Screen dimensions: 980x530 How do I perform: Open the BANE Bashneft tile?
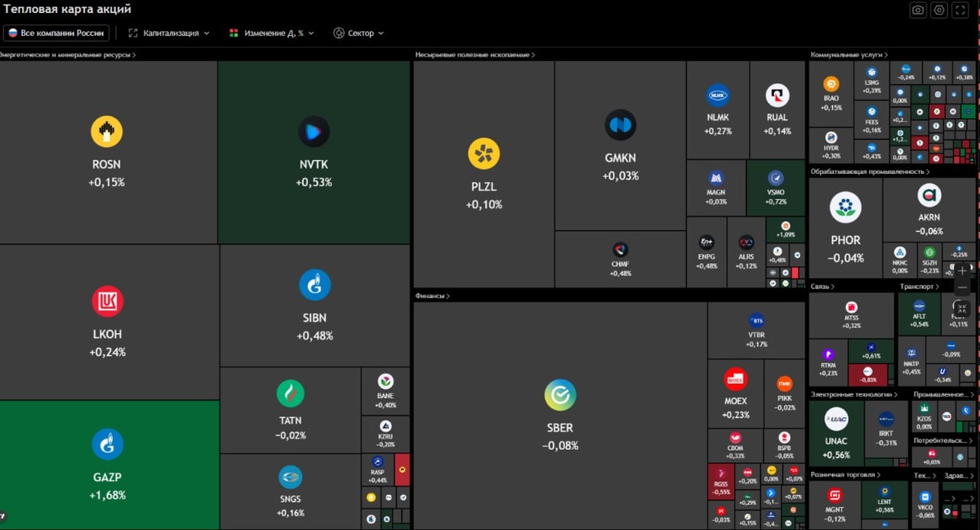385,390
